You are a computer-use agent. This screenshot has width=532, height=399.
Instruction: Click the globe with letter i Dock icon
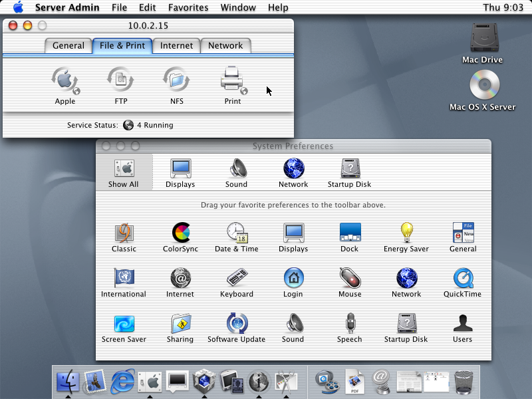tap(259, 382)
